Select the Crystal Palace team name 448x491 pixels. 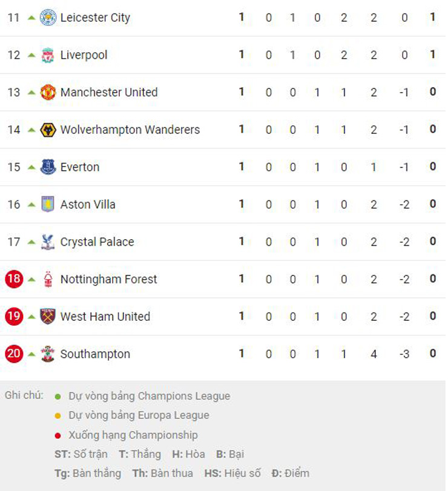(x=97, y=242)
